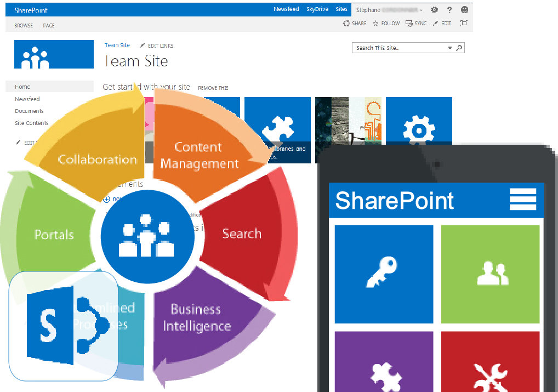Click the Share icon in the page toolbar
Screen dimensions: 558x392
click(x=346, y=24)
